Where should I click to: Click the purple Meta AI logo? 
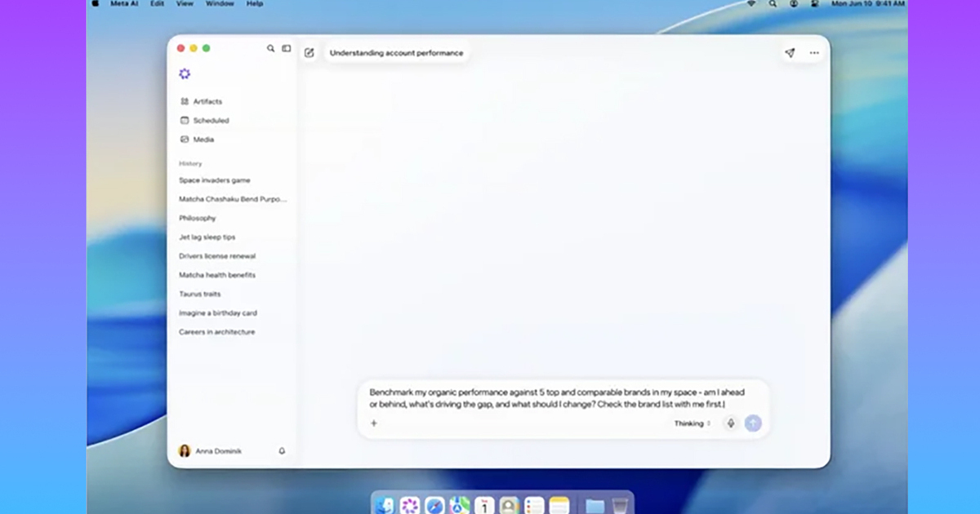coord(185,74)
